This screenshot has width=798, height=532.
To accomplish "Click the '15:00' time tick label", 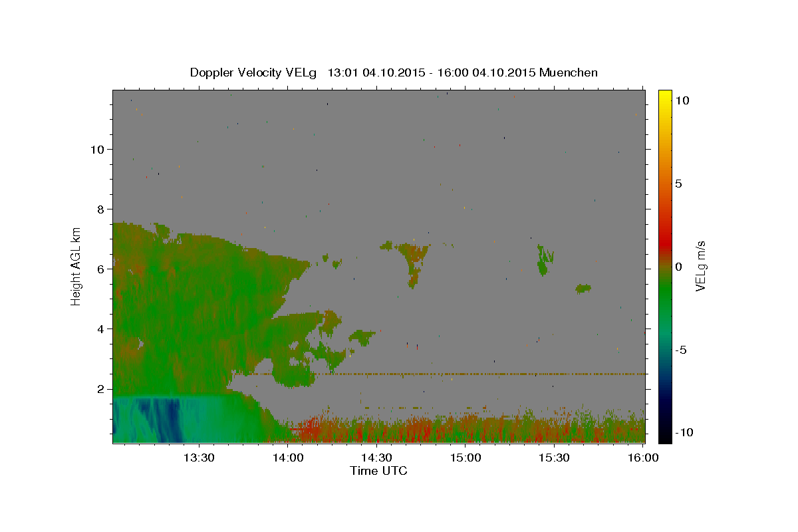I will click(465, 458).
